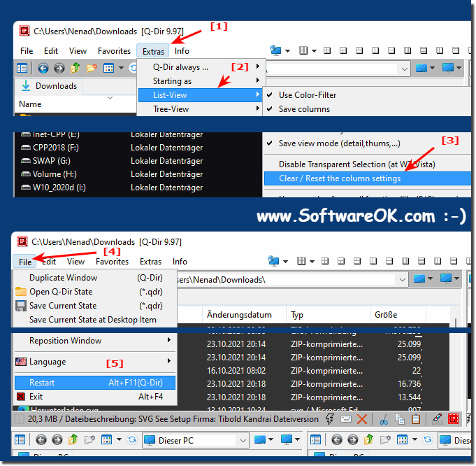Expand the Reposition Window submenu arrow
The height and width of the screenshot is (466, 476).
(168, 340)
